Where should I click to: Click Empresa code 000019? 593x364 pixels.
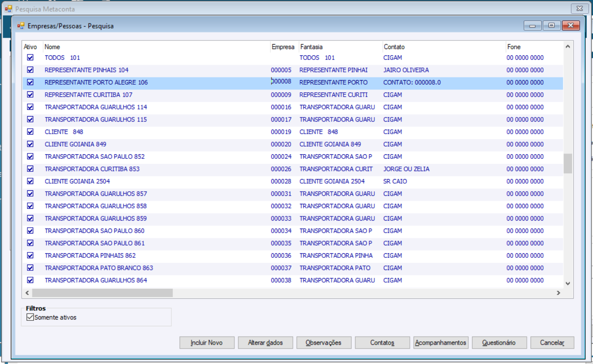coord(281,132)
